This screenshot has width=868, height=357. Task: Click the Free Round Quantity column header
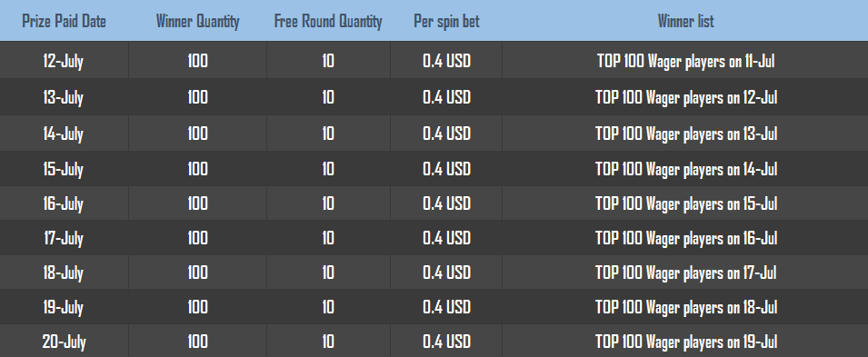coord(328,22)
